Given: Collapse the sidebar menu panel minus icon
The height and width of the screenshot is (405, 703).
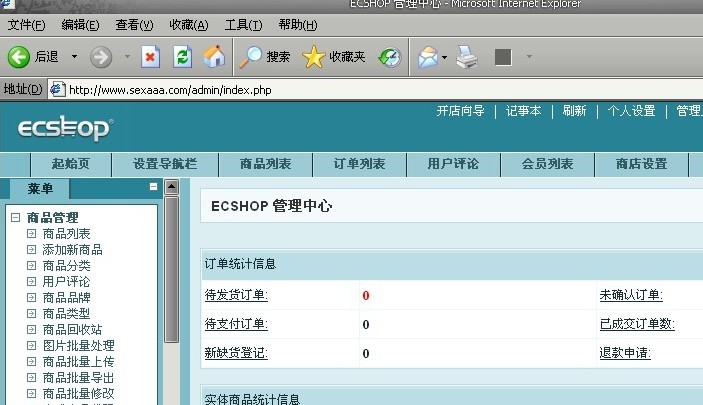Looking at the screenshot, I should click(153, 187).
